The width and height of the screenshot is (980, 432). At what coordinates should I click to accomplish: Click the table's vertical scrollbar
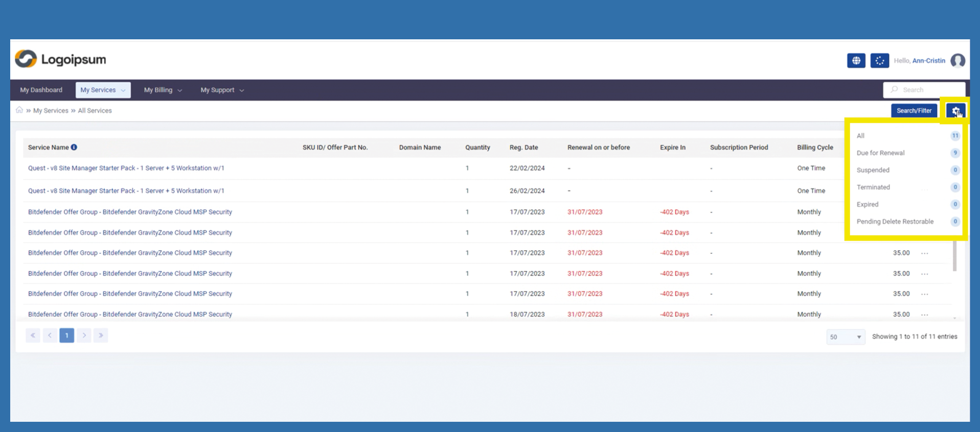(x=954, y=255)
